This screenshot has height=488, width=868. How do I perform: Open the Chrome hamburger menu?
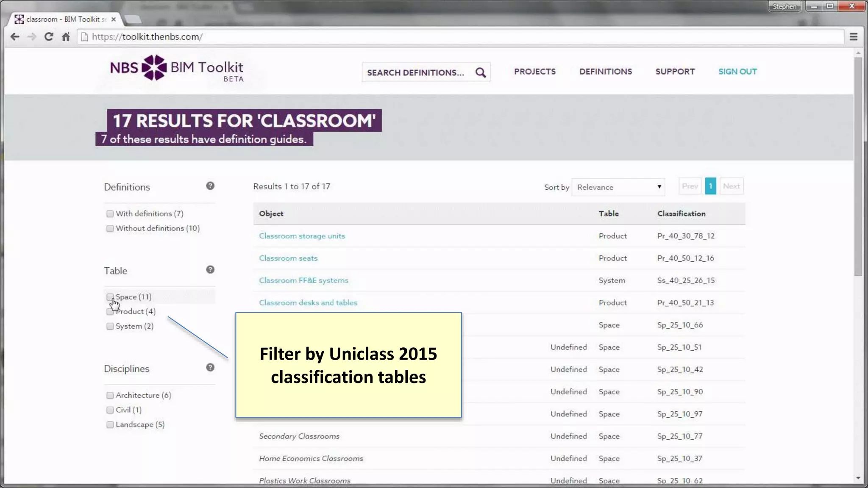[854, 37]
